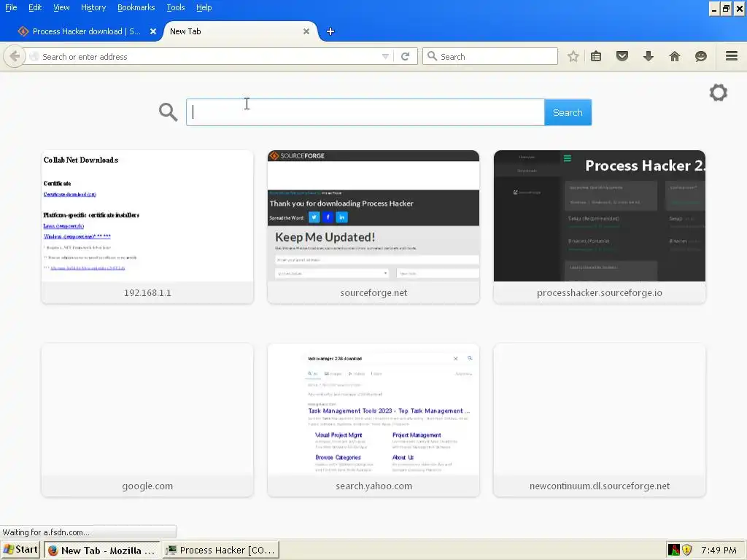Open the processhacker.sourceforge.io tile
This screenshot has width=747, height=560.
[x=600, y=227]
